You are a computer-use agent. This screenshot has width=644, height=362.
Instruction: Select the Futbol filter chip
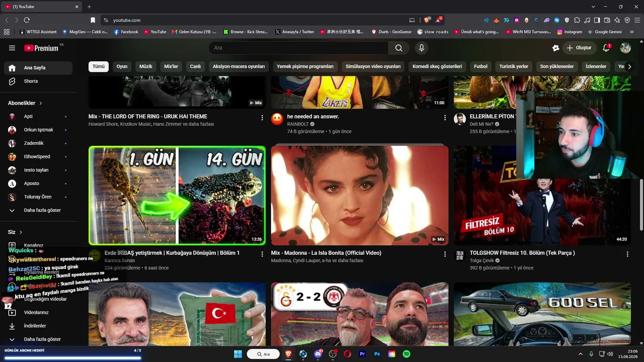click(x=480, y=66)
